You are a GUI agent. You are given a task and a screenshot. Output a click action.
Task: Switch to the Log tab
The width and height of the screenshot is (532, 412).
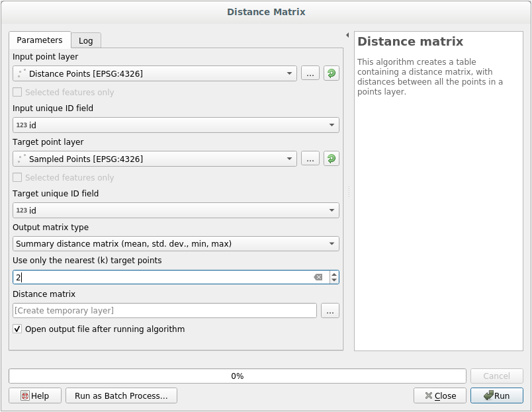[x=86, y=40]
